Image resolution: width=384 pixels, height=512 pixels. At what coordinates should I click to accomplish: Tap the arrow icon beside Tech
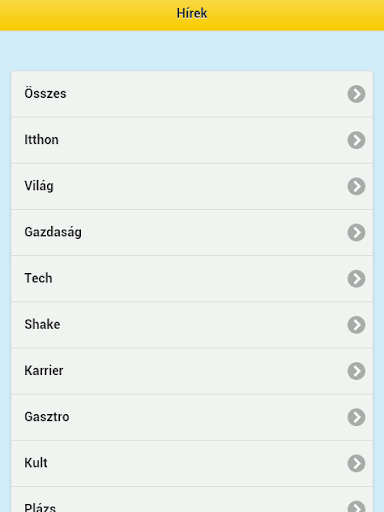356,279
